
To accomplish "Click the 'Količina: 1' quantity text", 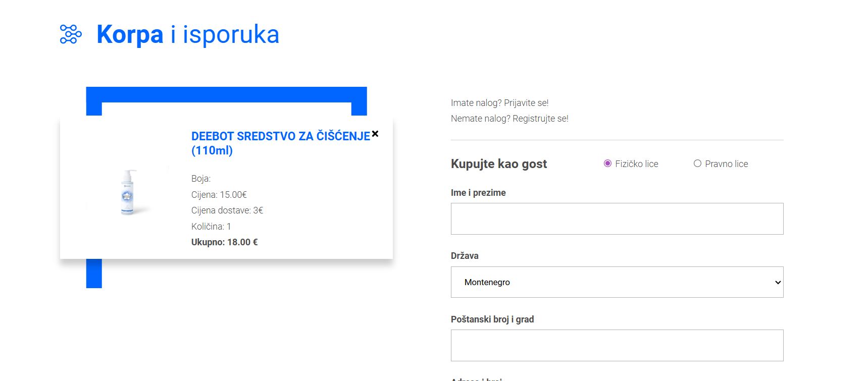I will tap(211, 227).
